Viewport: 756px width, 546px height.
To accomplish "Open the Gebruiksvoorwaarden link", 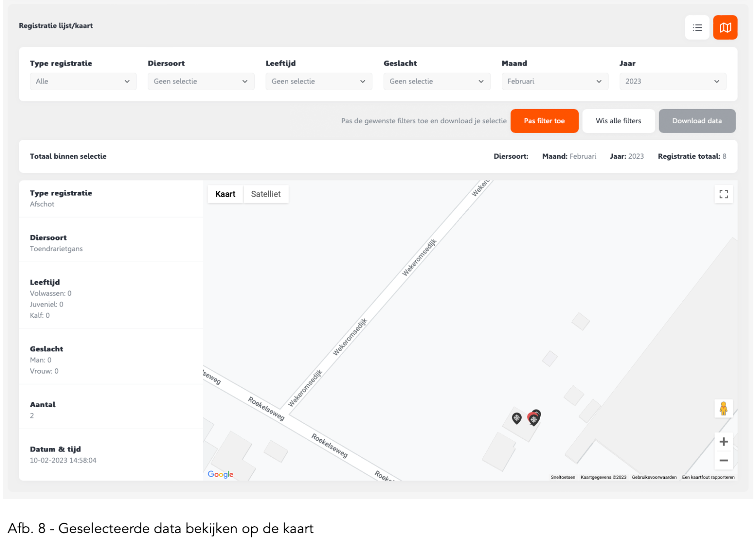I will 654,478.
